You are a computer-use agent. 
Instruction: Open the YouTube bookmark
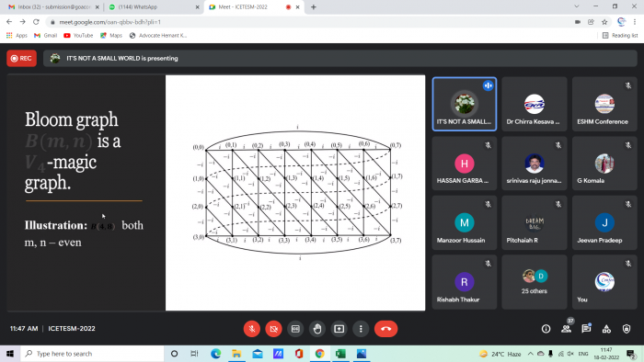[x=78, y=36]
